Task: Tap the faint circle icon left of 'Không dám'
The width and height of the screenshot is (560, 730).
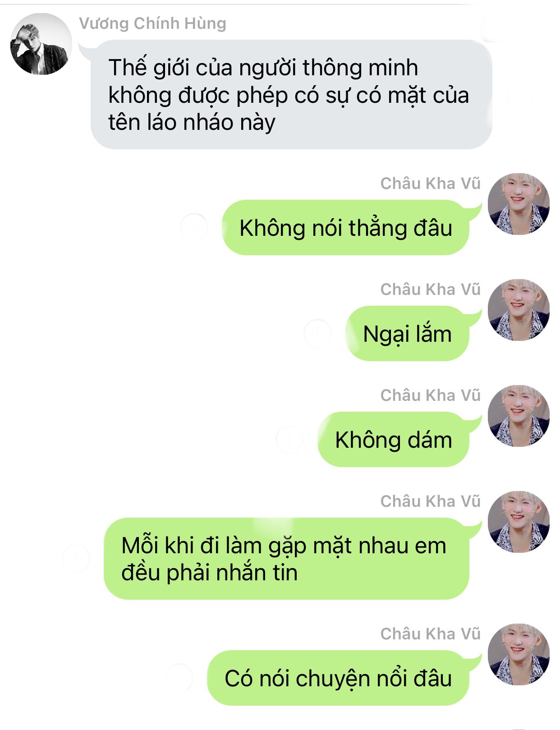Action: 289,439
